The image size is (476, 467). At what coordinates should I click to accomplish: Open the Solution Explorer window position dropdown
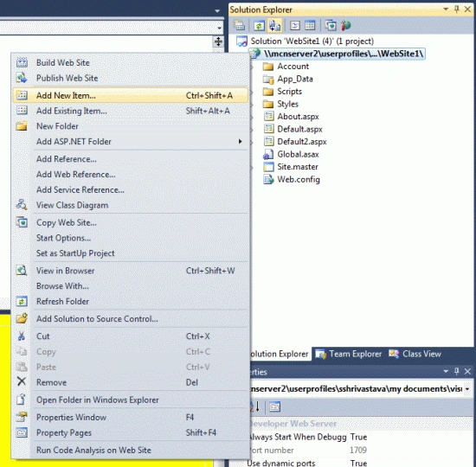[x=446, y=10]
